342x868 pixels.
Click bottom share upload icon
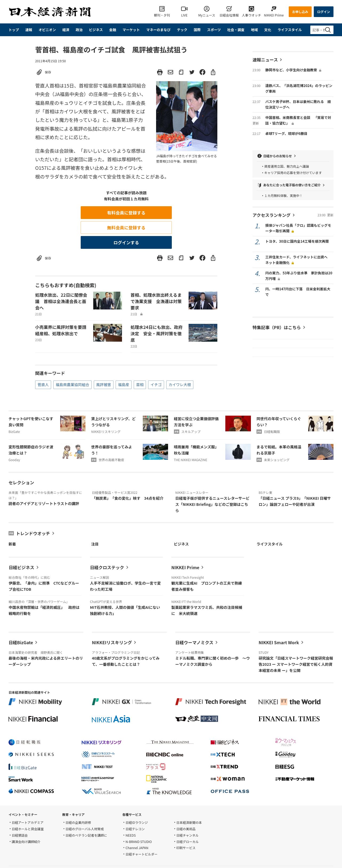pos(213,258)
